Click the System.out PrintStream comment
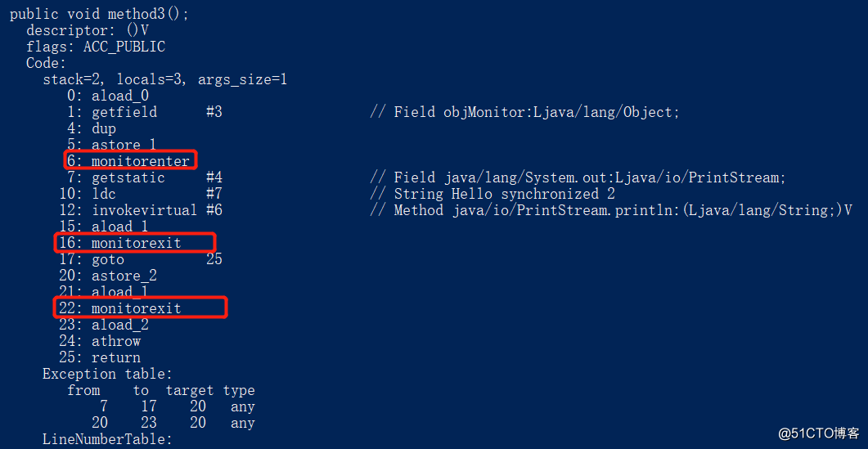Viewport: 868px width, 449px height. pos(578,177)
